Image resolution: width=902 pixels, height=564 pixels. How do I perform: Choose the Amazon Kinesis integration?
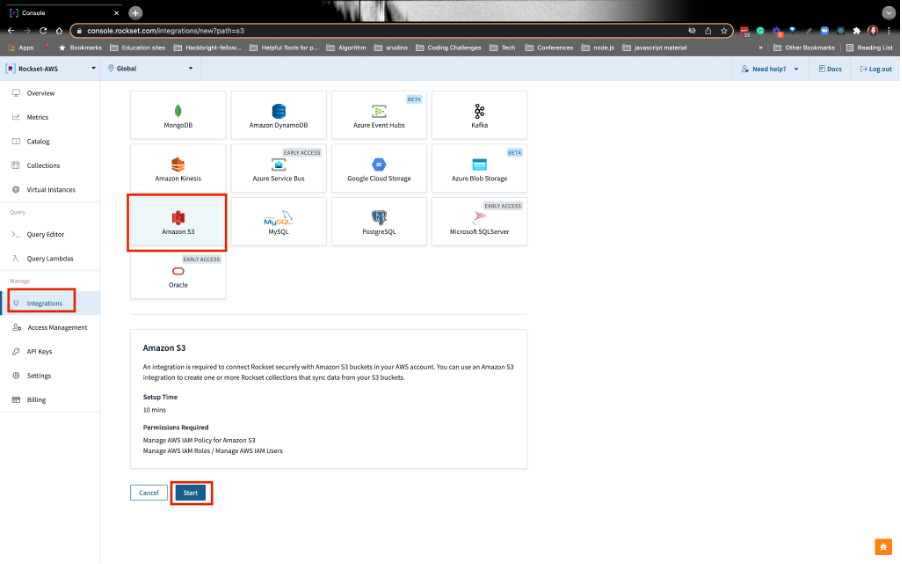click(178, 168)
